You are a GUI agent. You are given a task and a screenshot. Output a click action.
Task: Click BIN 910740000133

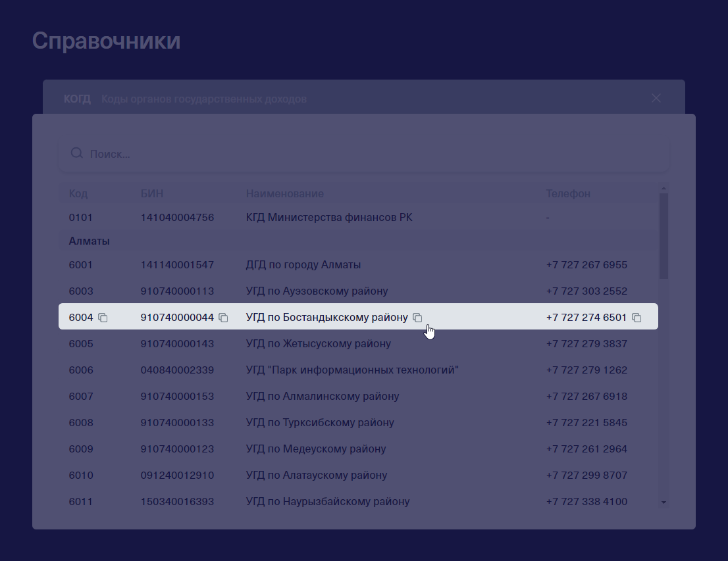click(177, 423)
